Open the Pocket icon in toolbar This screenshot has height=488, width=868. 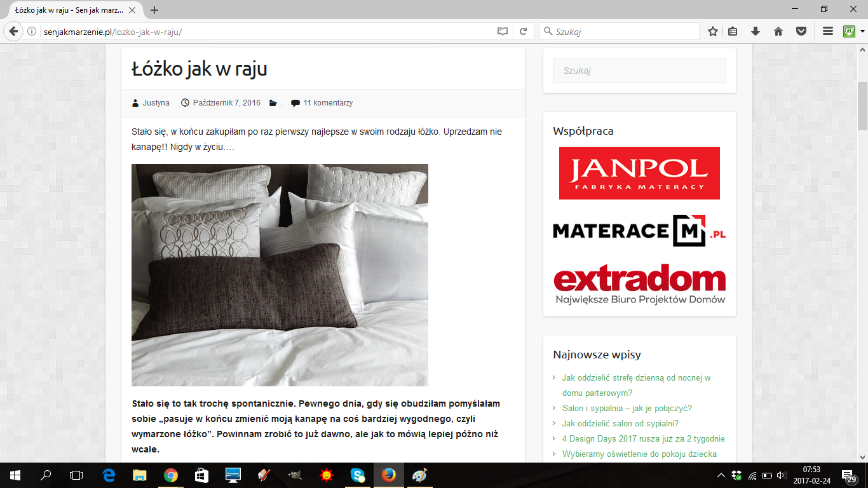[801, 31]
